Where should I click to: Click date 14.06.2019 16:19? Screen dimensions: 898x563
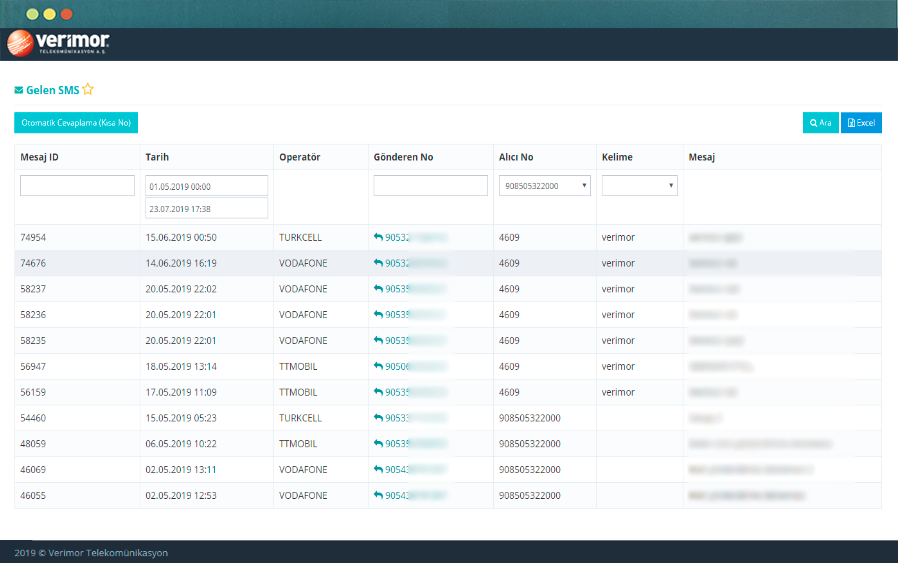181,263
